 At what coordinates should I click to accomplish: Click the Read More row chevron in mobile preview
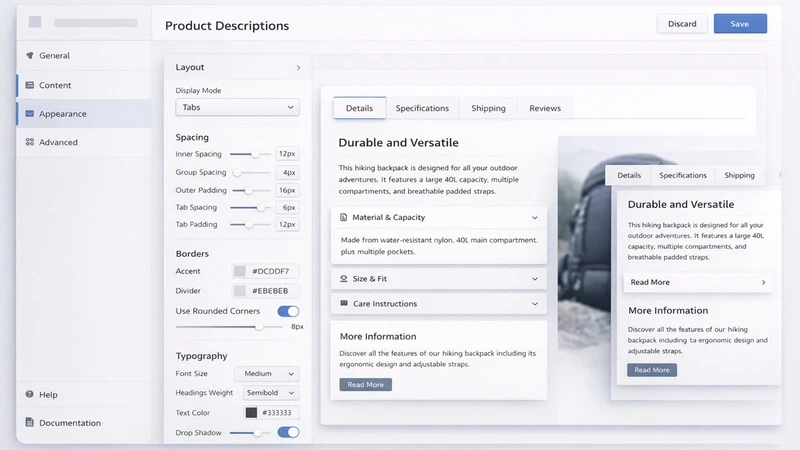[x=763, y=282]
